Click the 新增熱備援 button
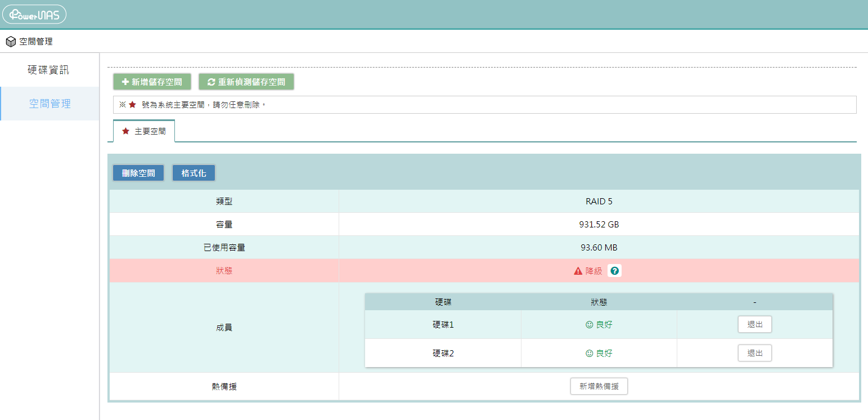The width and height of the screenshot is (868, 420). [x=599, y=387]
